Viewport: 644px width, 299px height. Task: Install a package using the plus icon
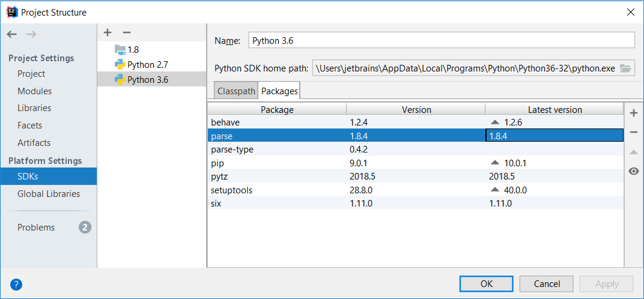633,113
